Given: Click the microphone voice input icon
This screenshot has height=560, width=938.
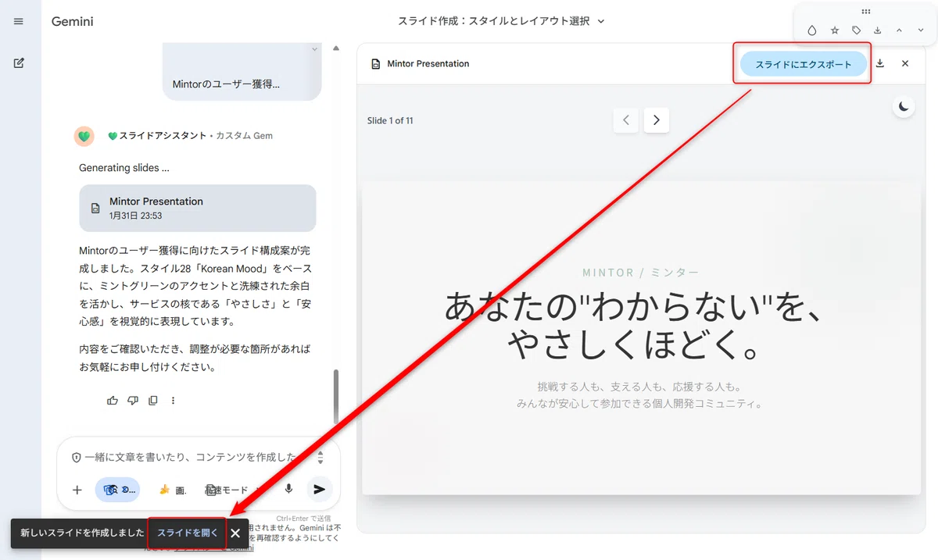Looking at the screenshot, I should (288, 489).
